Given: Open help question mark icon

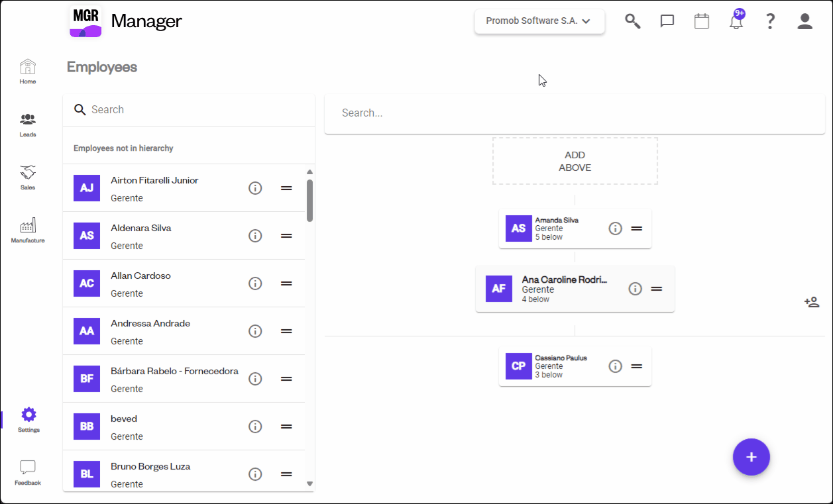Looking at the screenshot, I should [x=770, y=21].
